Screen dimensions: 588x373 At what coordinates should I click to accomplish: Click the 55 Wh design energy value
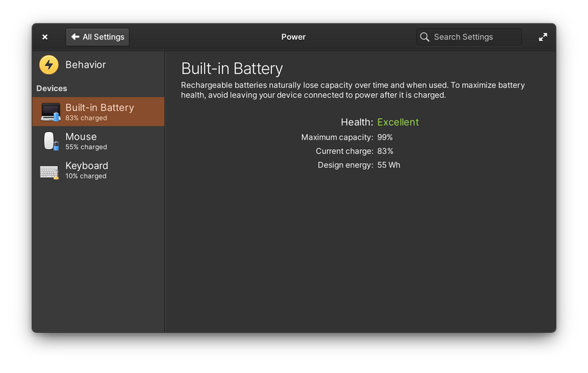pyautogui.click(x=389, y=165)
